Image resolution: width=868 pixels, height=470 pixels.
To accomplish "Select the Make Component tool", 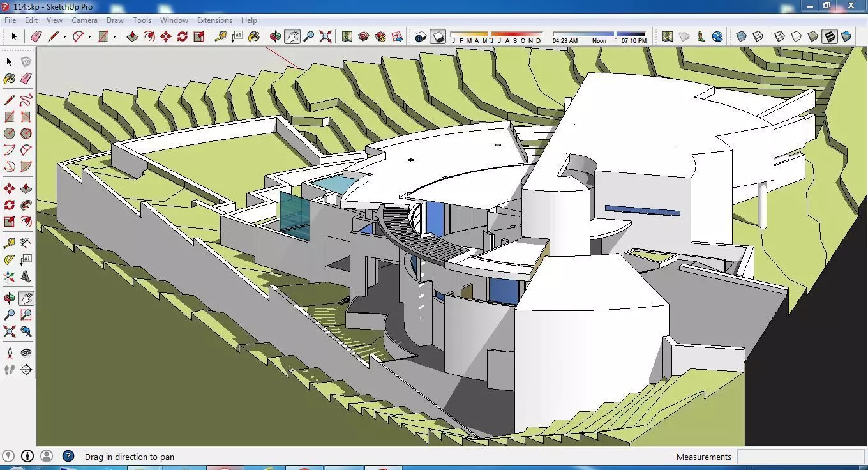I will click(x=26, y=62).
